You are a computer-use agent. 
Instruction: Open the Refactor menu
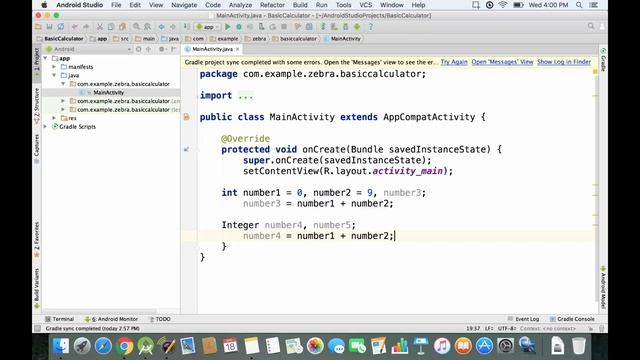[x=272, y=5]
